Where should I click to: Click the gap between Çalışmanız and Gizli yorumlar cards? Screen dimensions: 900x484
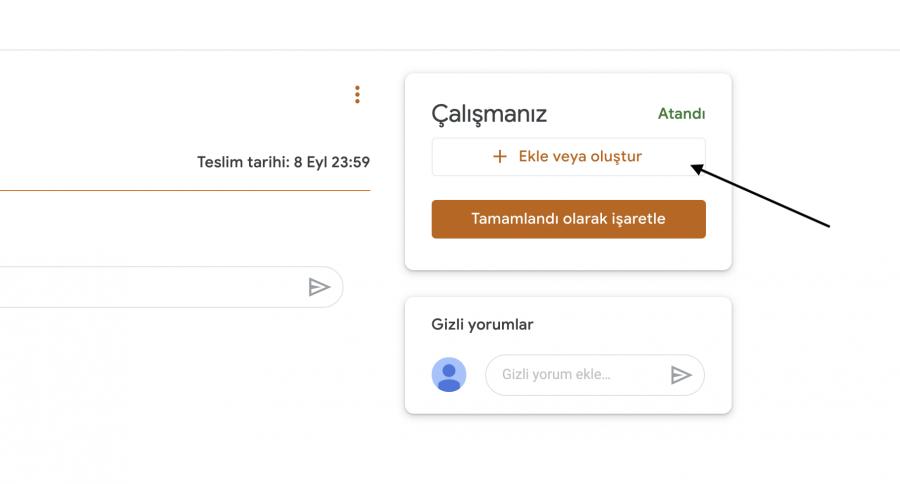coord(568,283)
